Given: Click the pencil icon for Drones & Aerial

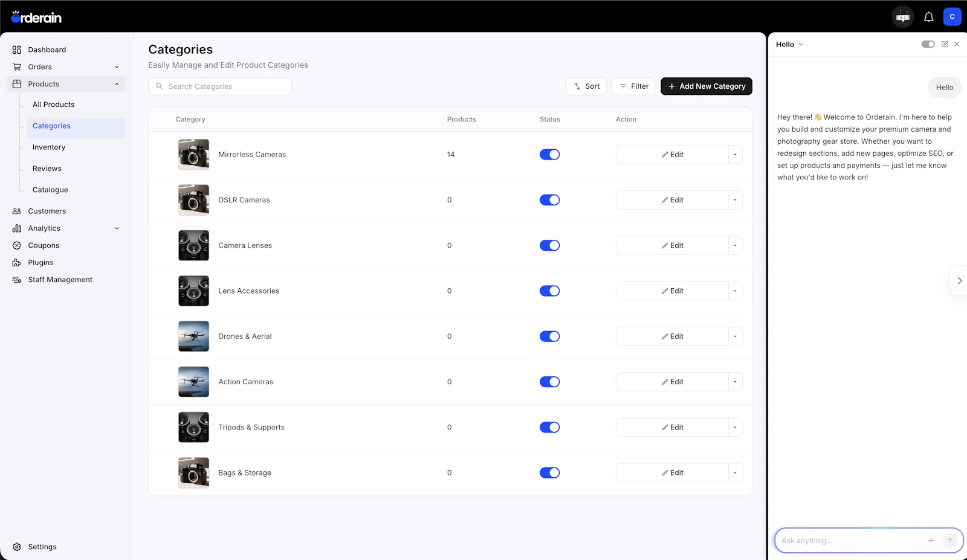Looking at the screenshot, I should click(665, 336).
